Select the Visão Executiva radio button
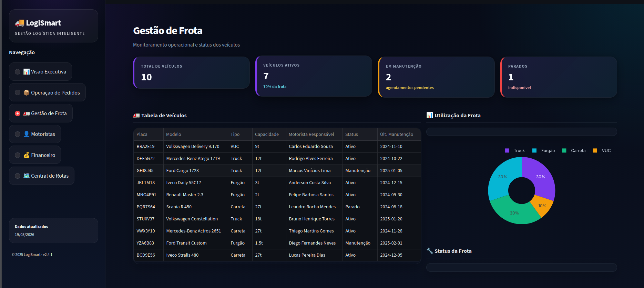Screen dimensions: 644x288 coord(18,72)
